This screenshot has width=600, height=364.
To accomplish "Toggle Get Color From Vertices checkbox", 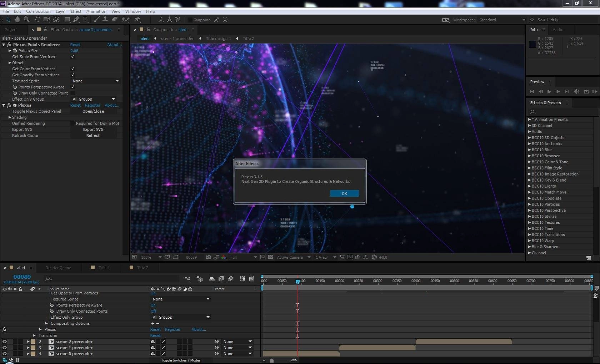I will pos(72,69).
